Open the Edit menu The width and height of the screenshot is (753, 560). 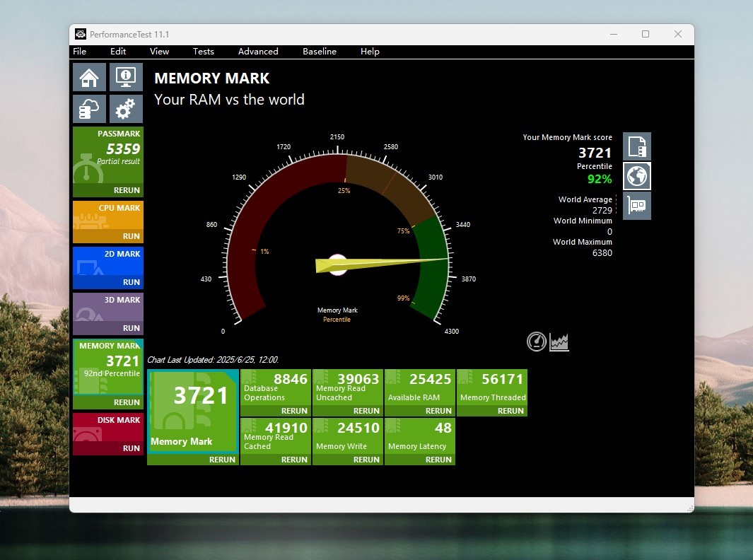118,52
